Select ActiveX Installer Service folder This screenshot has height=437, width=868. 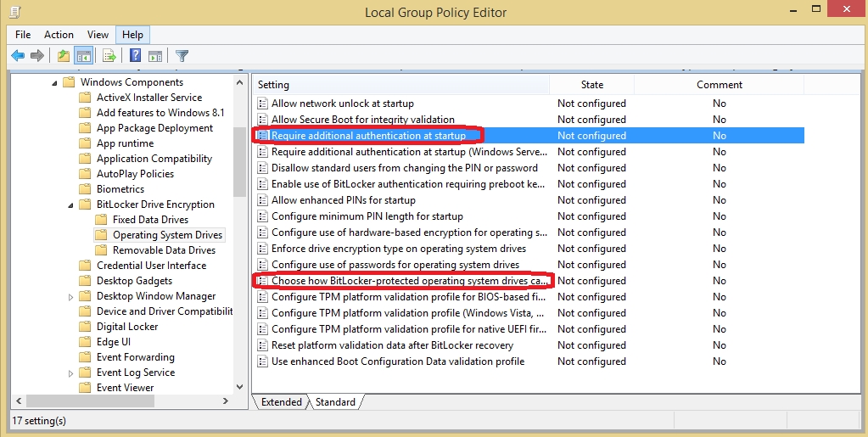pyautogui.click(x=149, y=98)
